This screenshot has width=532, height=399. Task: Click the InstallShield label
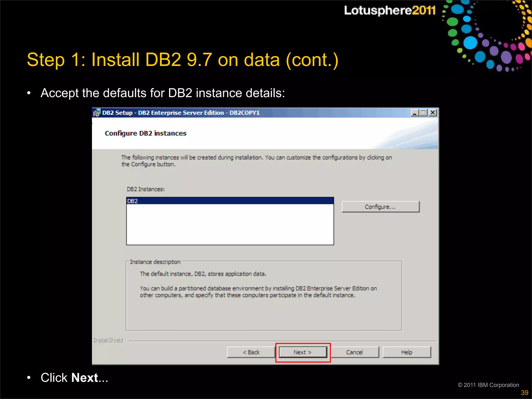coord(109,340)
